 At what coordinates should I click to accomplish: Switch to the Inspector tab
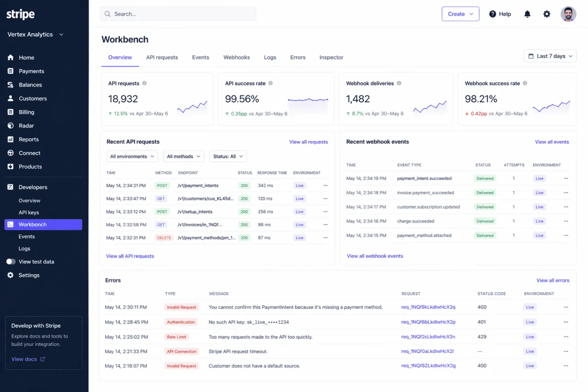point(331,57)
